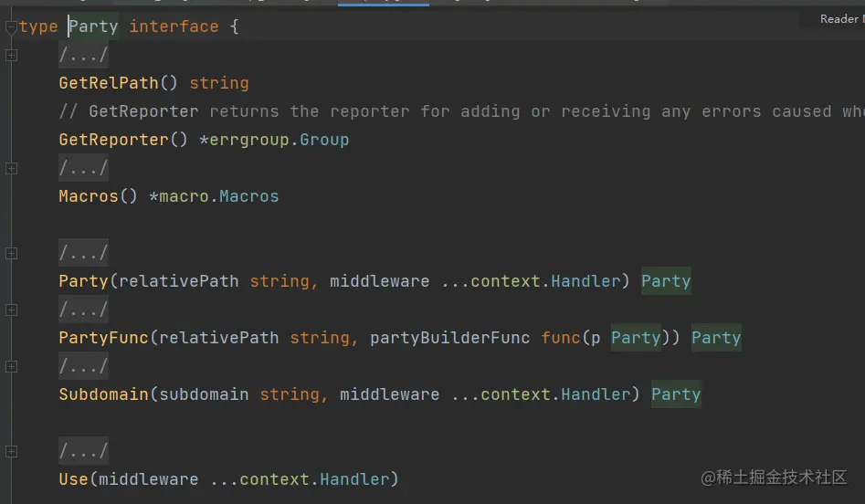Click 'string' return type of GetRelPath

point(219,83)
